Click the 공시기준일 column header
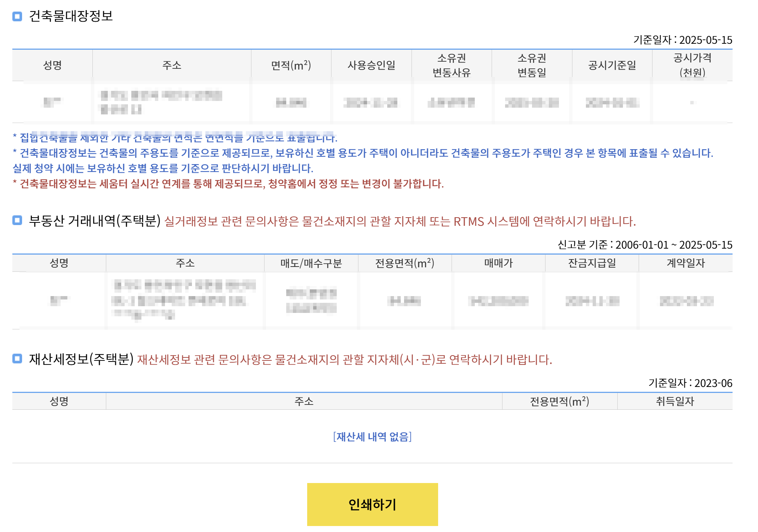 [612, 65]
